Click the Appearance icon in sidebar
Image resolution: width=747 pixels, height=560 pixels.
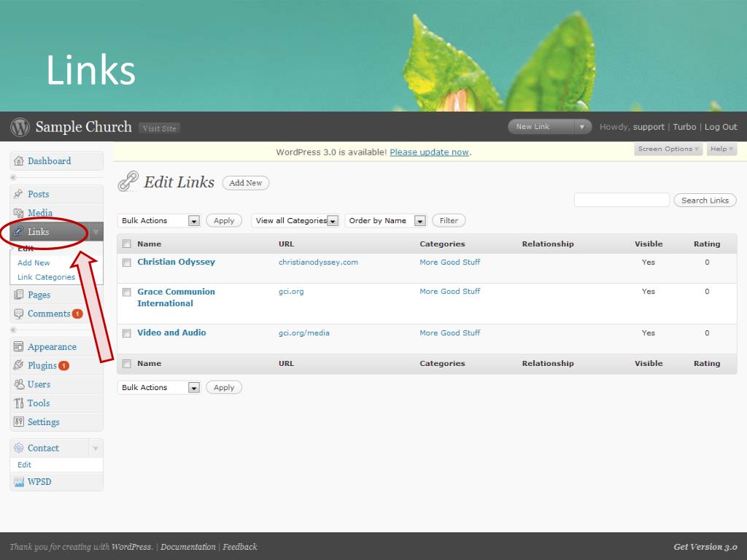(x=18, y=346)
